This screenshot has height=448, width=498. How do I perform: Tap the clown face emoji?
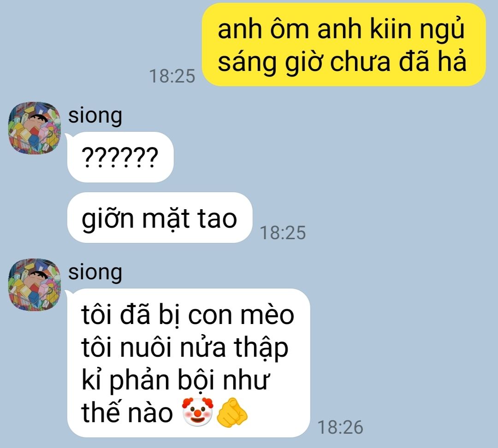(197, 412)
